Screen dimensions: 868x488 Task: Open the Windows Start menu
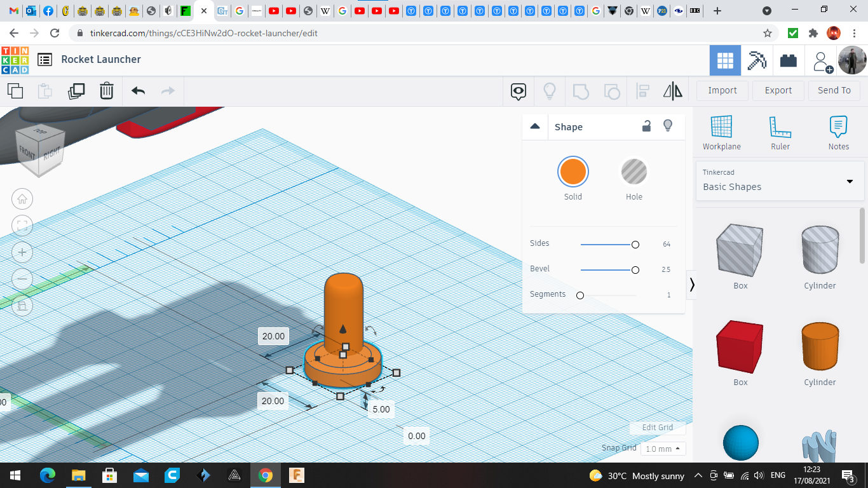tap(15, 475)
